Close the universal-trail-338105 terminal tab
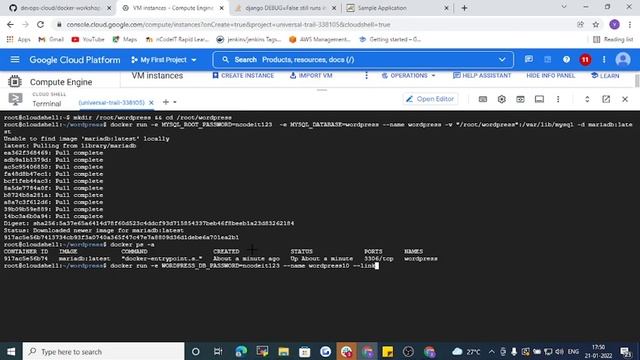The image size is (640, 360). (x=151, y=102)
